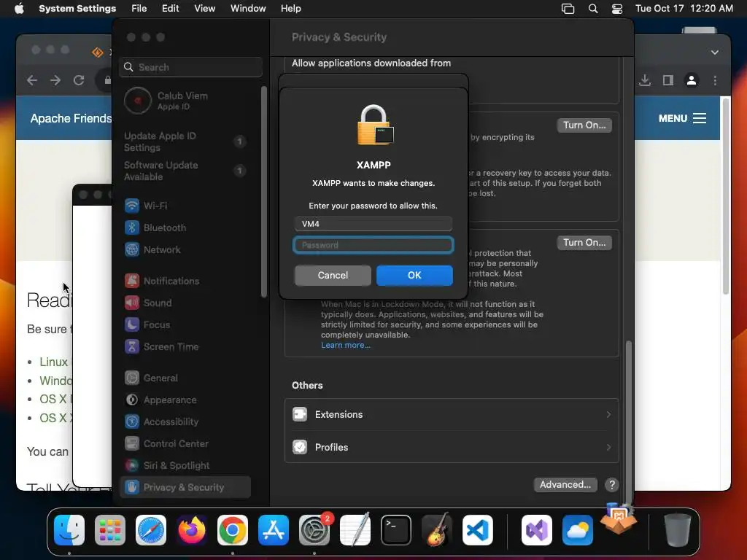747x560 pixels.
Task: Open Notifications settings
Action: click(x=162, y=281)
